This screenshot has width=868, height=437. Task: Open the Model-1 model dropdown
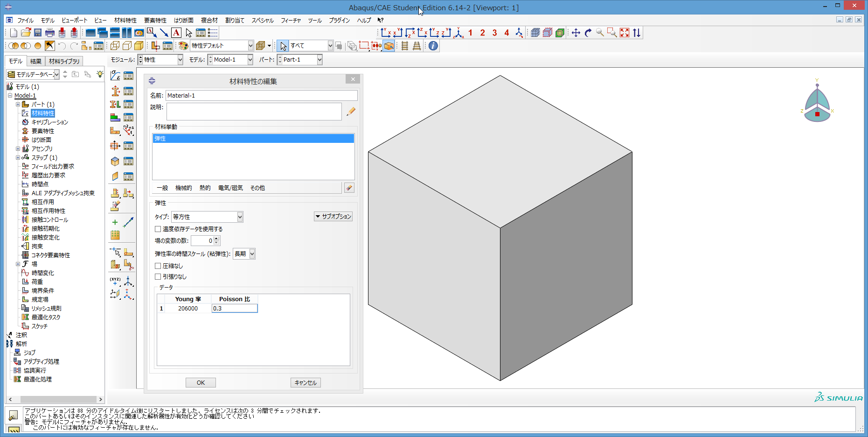coord(230,60)
